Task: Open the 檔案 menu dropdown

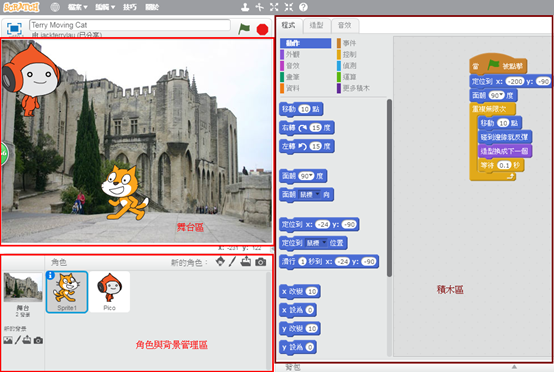Action: (x=77, y=7)
